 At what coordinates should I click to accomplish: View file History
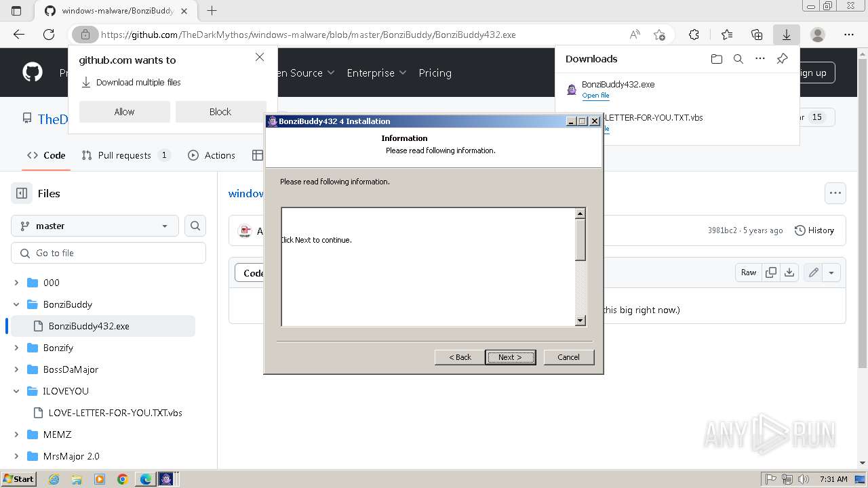pos(814,230)
